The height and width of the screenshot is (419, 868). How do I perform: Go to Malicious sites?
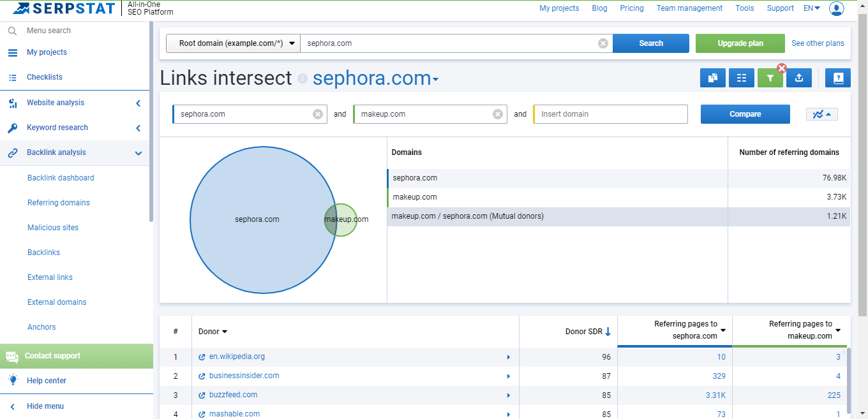pos(53,228)
